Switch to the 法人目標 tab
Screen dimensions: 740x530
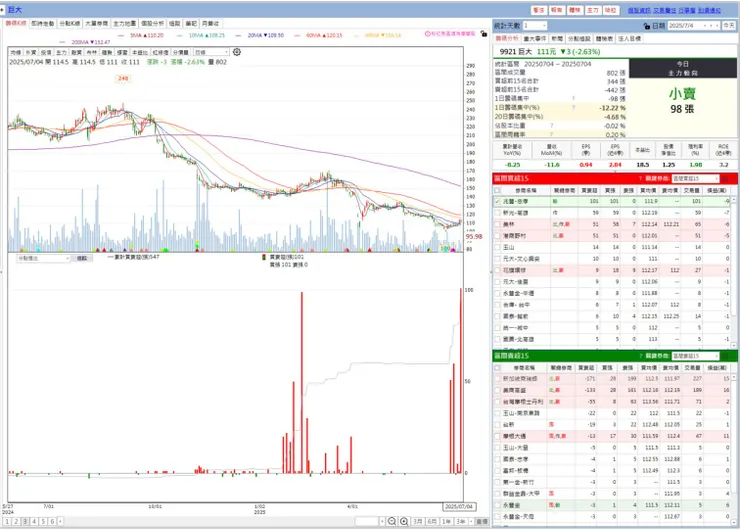(x=630, y=39)
